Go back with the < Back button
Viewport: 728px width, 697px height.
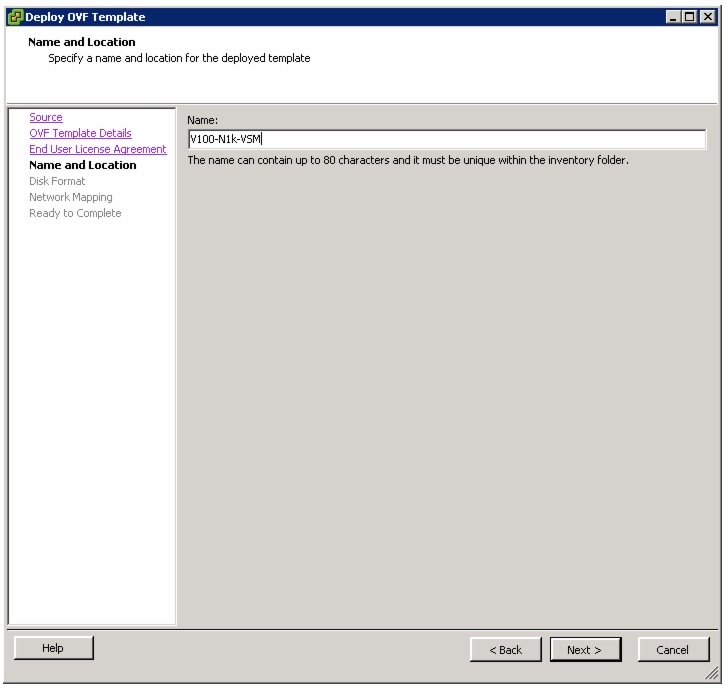[506, 650]
